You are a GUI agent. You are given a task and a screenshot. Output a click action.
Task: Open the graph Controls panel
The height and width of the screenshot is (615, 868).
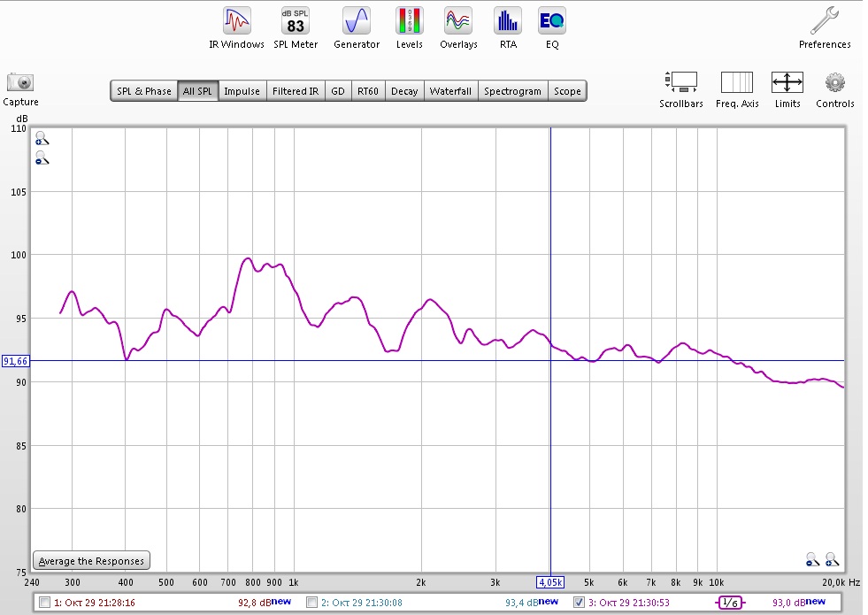(x=834, y=88)
